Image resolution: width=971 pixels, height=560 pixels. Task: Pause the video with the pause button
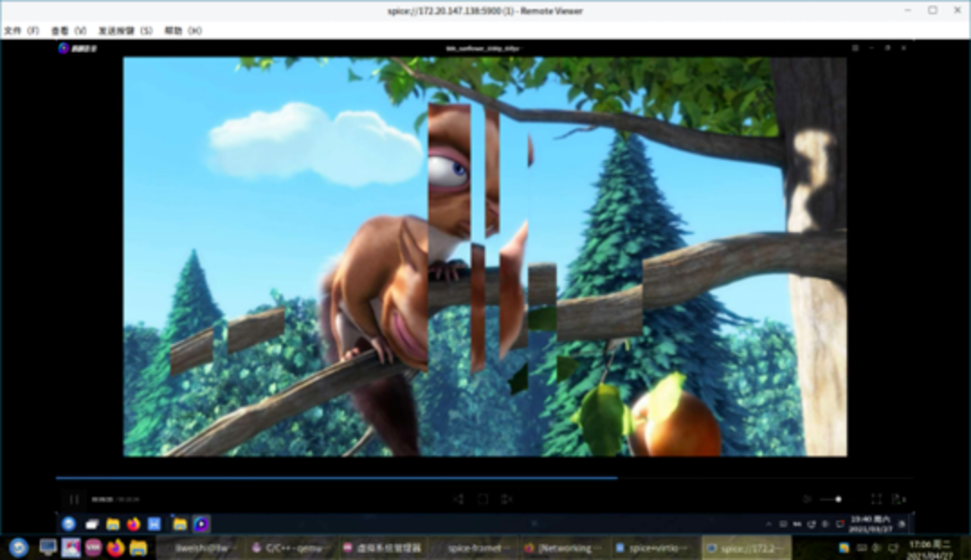(74, 500)
